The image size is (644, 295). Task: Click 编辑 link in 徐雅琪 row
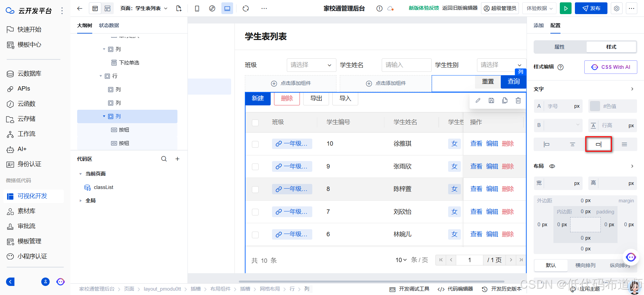(492, 144)
